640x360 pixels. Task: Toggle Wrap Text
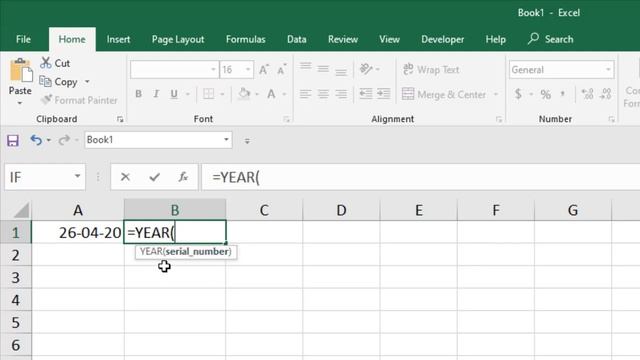431,69
